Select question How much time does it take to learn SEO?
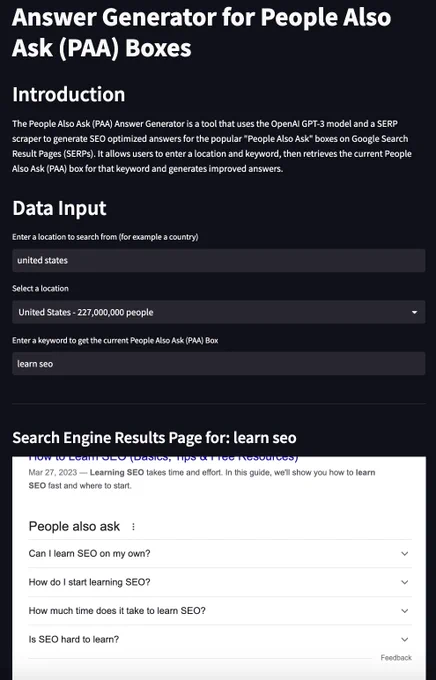Viewport: 436px width, 680px height. (117, 611)
